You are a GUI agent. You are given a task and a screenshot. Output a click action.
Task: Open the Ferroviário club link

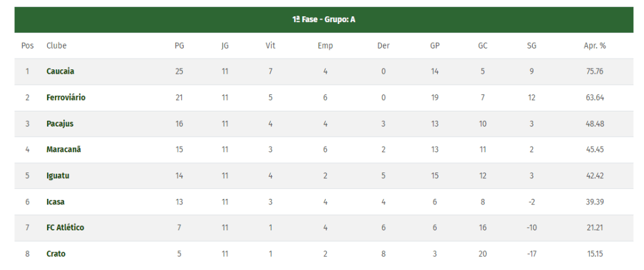pos(66,98)
